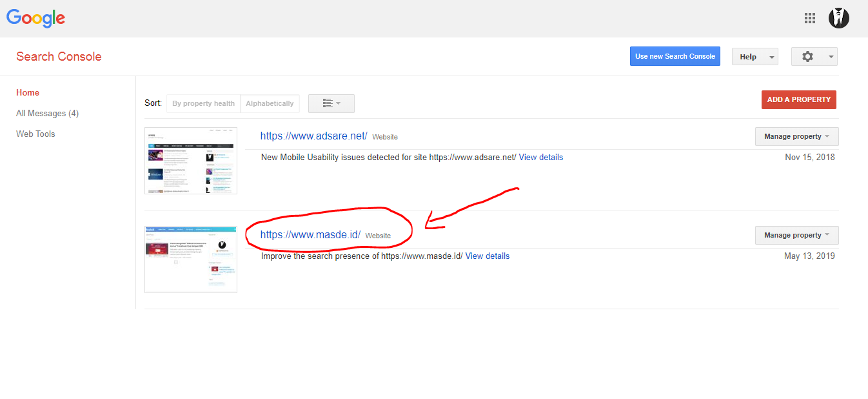Screen dimensions: 868x399
Task: Click the Improve the search presence message text
Action: coord(362,256)
